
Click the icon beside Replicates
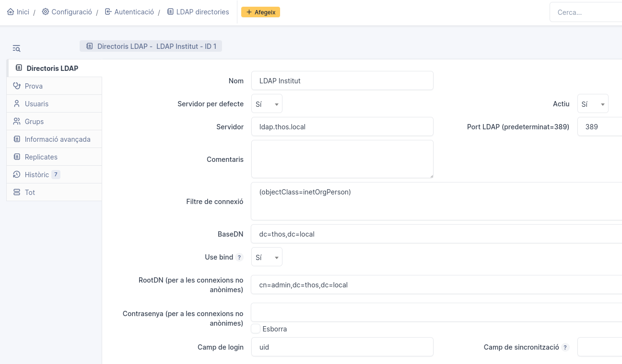tap(17, 157)
